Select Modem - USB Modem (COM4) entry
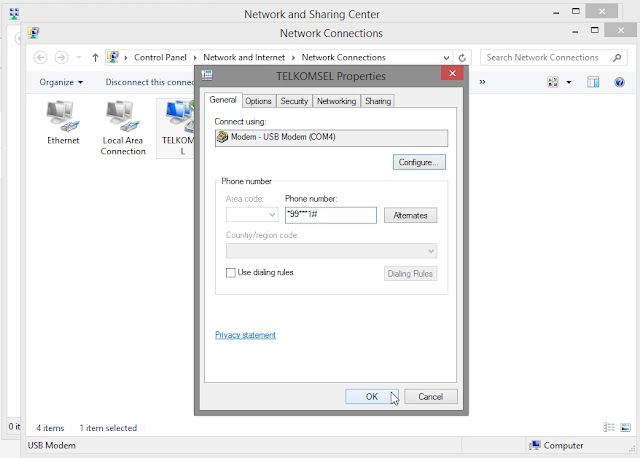640x458 pixels. pyautogui.click(x=331, y=137)
